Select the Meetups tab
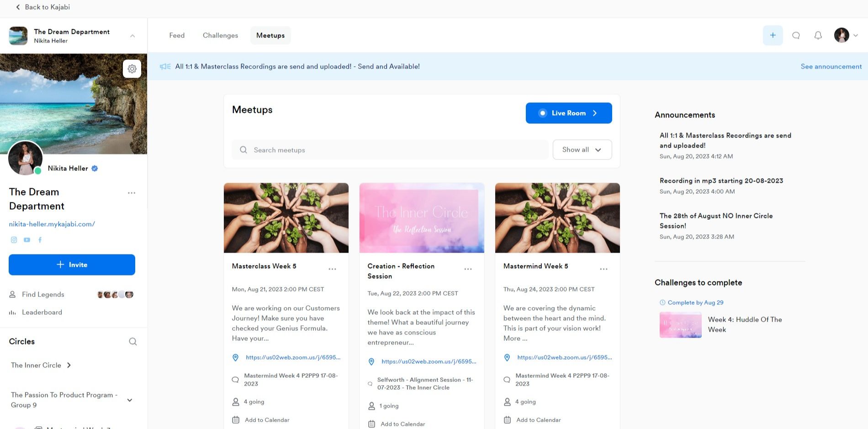Image resolution: width=868 pixels, height=429 pixels. click(x=270, y=35)
